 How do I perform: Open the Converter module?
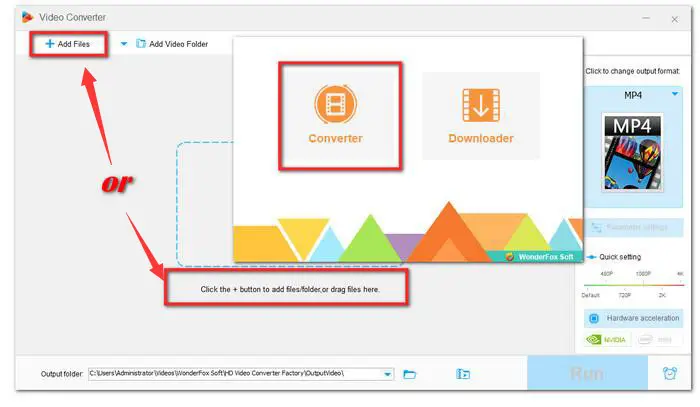[339, 114]
